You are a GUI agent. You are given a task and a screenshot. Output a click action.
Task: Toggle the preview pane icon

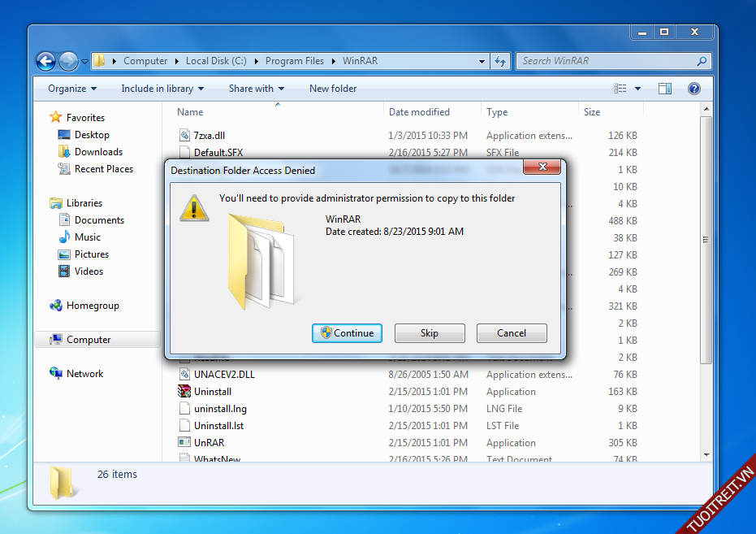665,89
